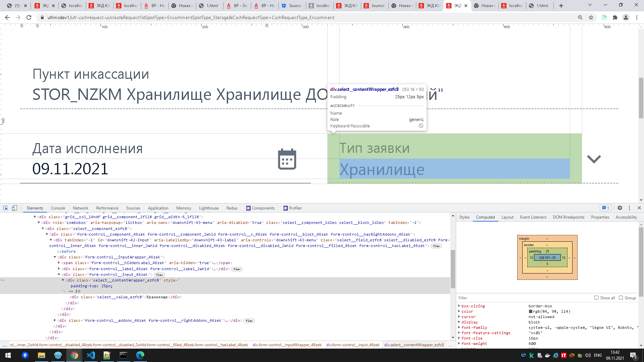Switch to the Layout tab in Styles pane
The width and height of the screenshot is (644, 362).
tap(507, 217)
